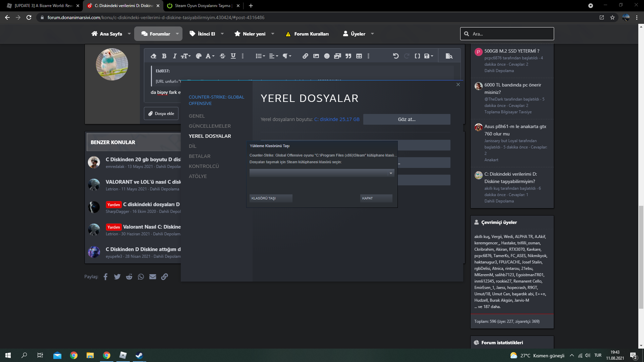Toggle italic formatting in editor
The image size is (644, 362).
[174, 56]
